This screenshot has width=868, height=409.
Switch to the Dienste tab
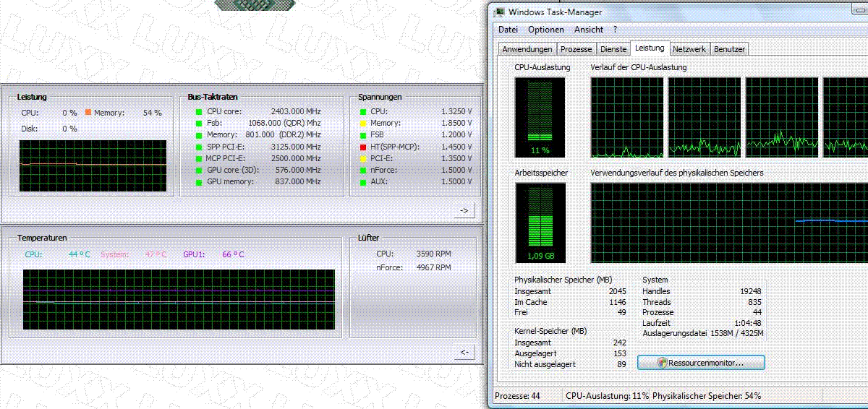(613, 49)
